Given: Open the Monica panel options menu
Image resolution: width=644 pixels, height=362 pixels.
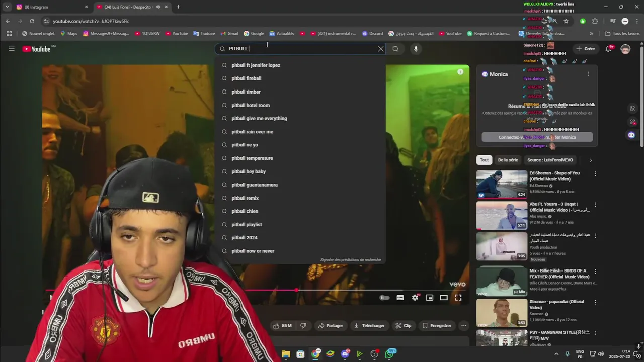Looking at the screenshot, I should (588, 74).
